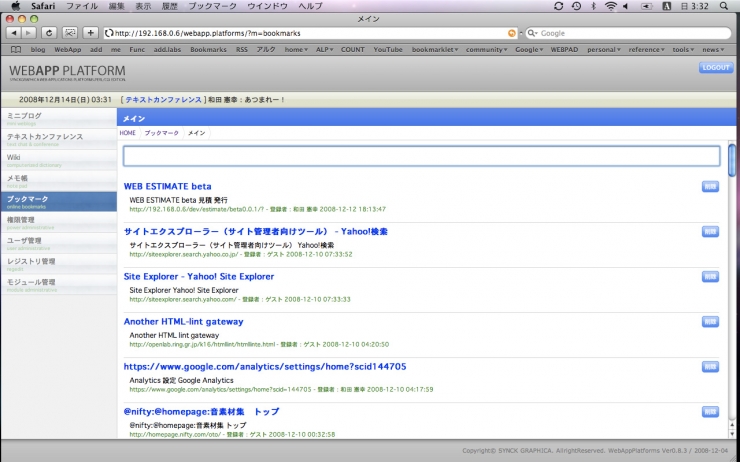Expand the ALP bookmarks bar folder

324,50
